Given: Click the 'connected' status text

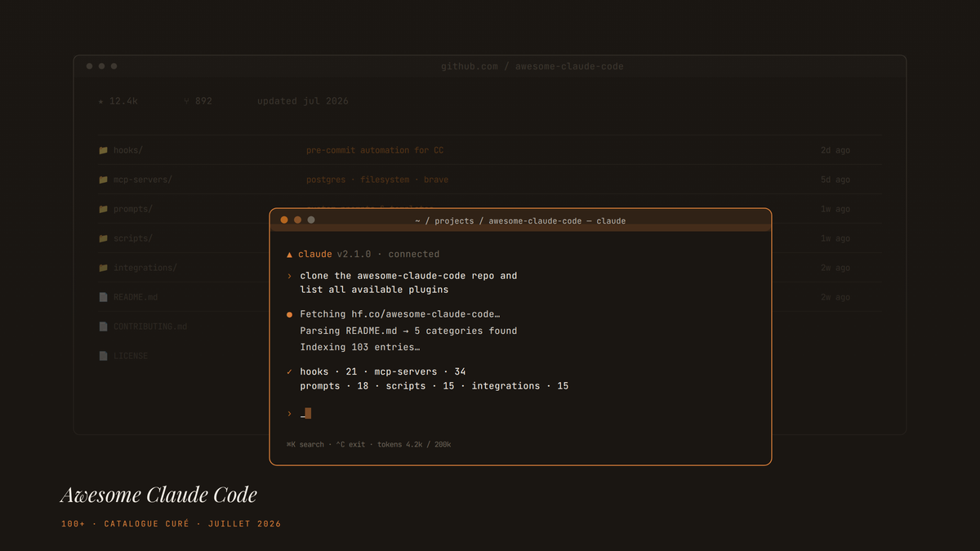Looking at the screenshot, I should 414,255.
